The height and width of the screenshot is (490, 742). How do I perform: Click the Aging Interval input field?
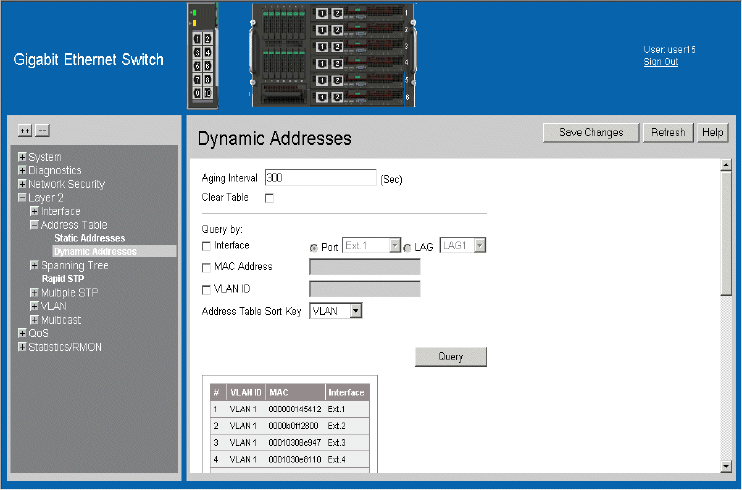point(319,178)
